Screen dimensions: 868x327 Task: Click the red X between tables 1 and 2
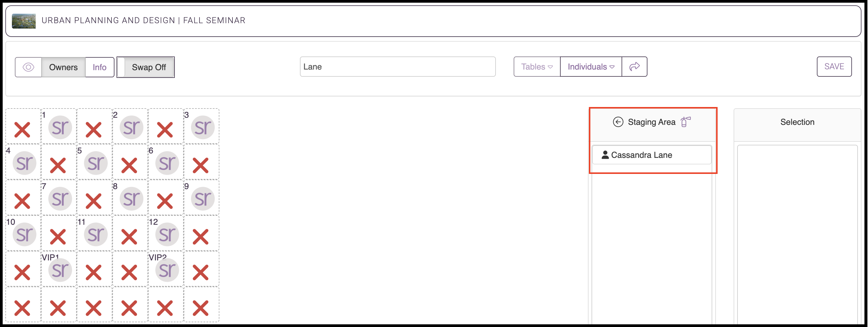[x=94, y=130]
